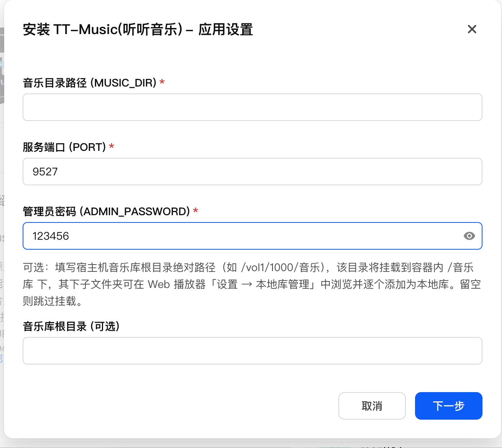Click the helper text beginning 可选：填写宿主机
Screen dimensions: 502x448
click(x=252, y=284)
